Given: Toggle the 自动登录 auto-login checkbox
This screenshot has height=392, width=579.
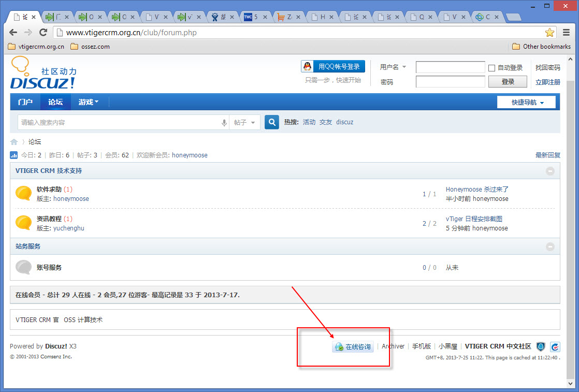Looking at the screenshot, I should point(491,68).
